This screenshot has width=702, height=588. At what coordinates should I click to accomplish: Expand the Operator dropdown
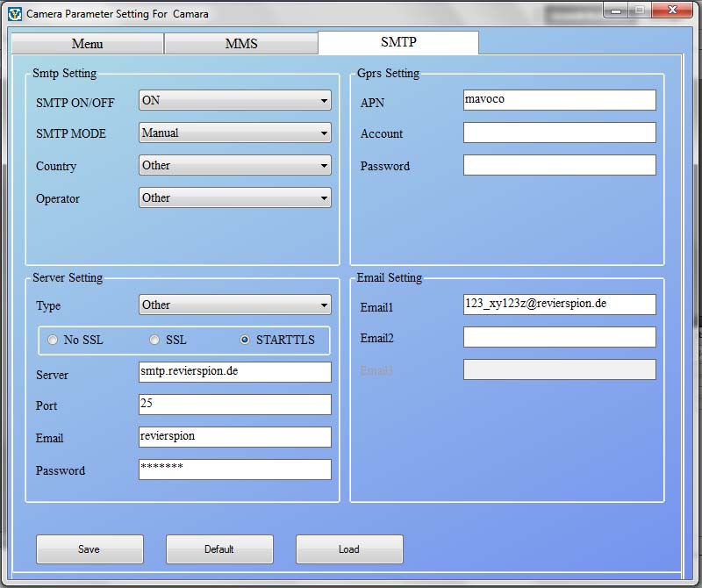235,198
